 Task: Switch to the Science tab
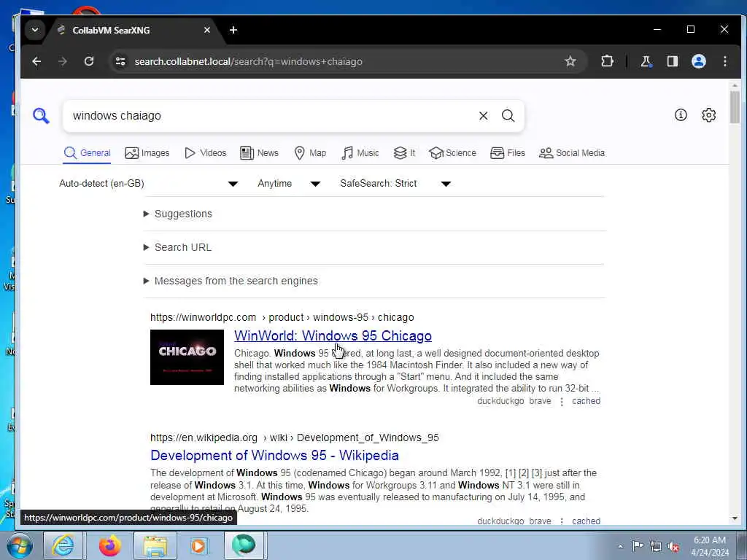click(452, 153)
